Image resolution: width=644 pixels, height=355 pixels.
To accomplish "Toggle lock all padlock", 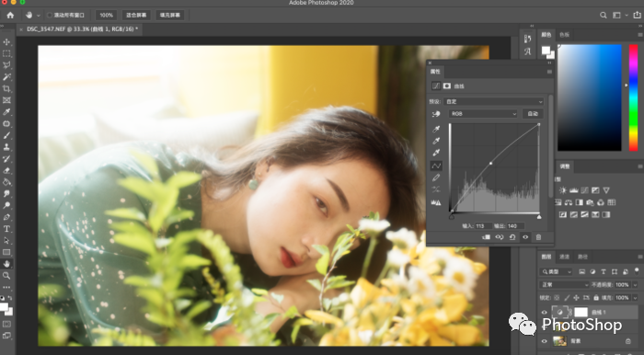I will (x=596, y=298).
